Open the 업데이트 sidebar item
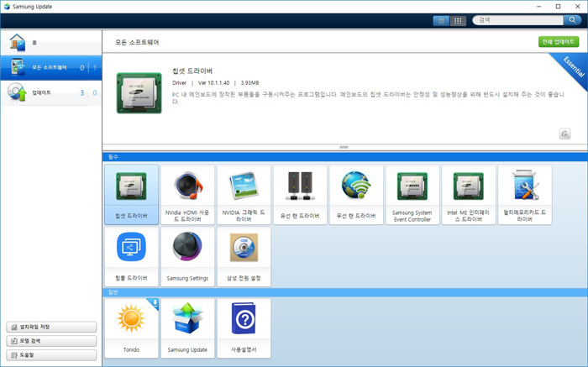Viewport: 588px width, 367px height. tap(51, 92)
